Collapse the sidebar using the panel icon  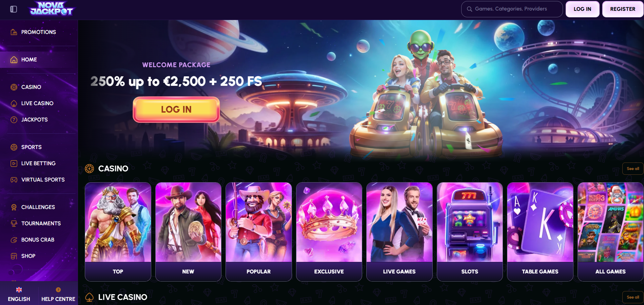[14, 9]
